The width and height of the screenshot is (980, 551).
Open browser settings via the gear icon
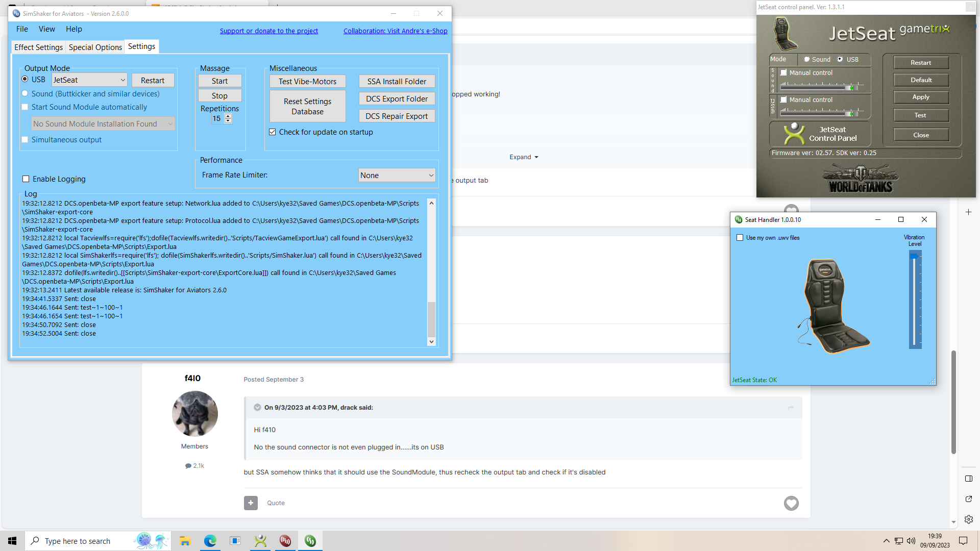click(969, 519)
